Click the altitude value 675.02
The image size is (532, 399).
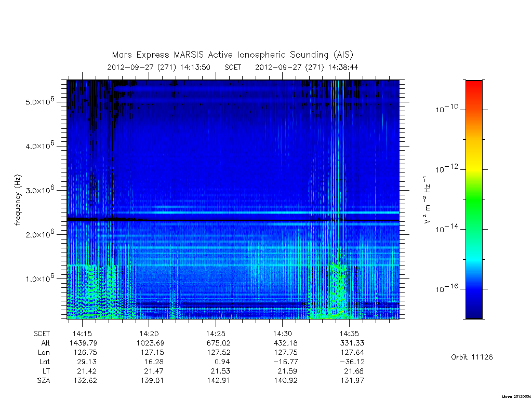point(219,343)
